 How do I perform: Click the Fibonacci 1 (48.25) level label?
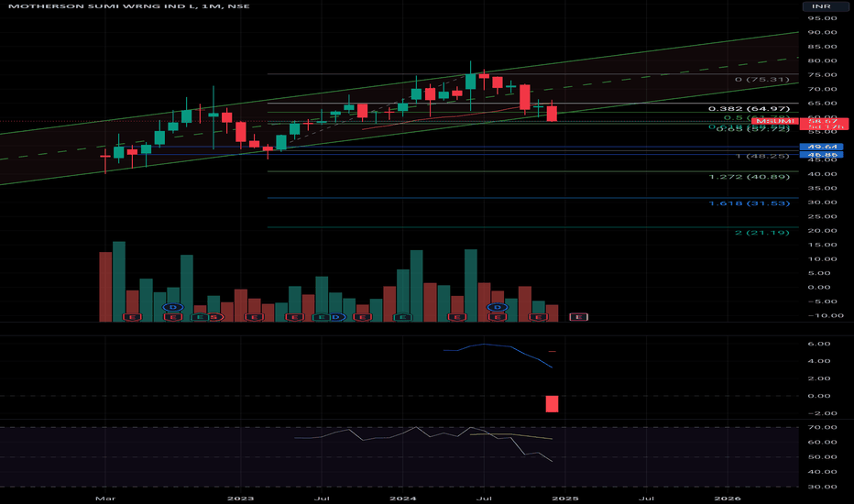(762, 157)
